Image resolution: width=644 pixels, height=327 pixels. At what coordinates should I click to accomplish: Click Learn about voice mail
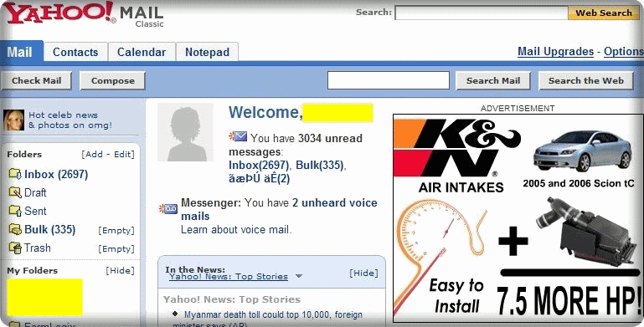[x=236, y=230]
